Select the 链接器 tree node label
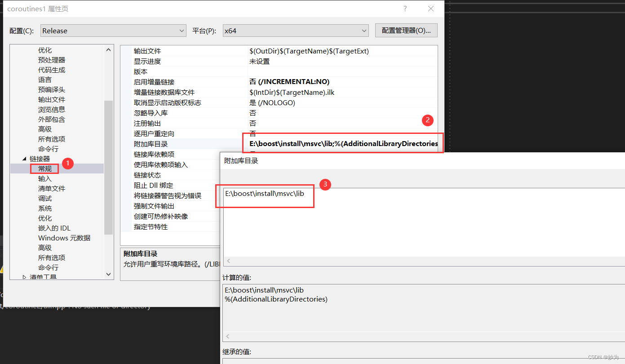625x364 pixels. (40, 159)
